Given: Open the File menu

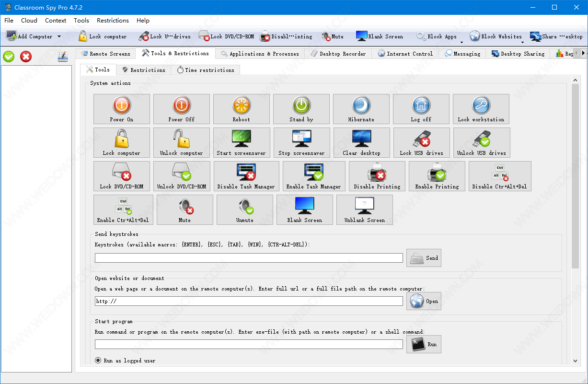Looking at the screenshot, I should 9,21.
